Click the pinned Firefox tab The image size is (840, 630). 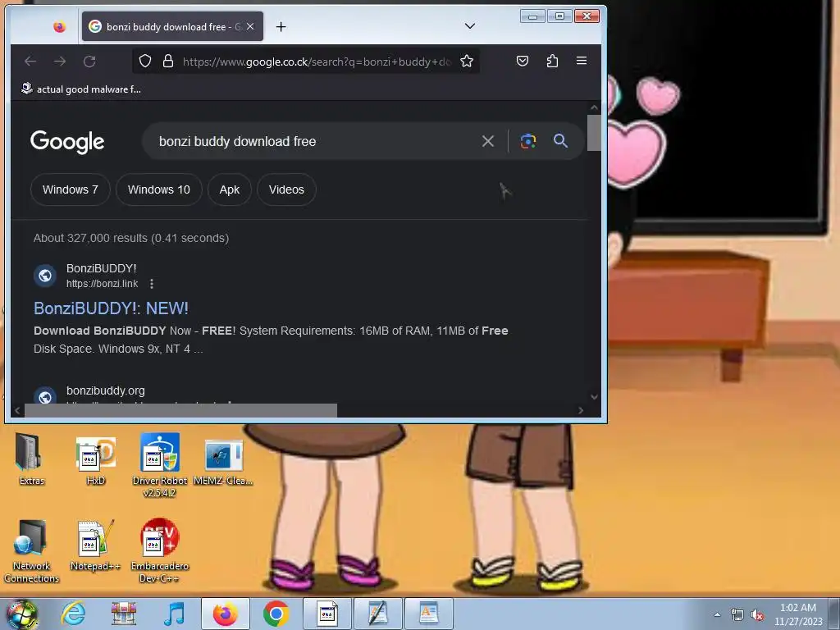pyautogui.click(x=59, y=26)
